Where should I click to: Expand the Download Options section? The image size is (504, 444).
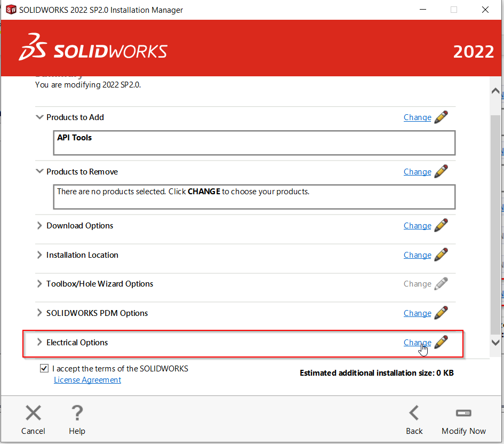pyautogui.click(x=39, y=226)
